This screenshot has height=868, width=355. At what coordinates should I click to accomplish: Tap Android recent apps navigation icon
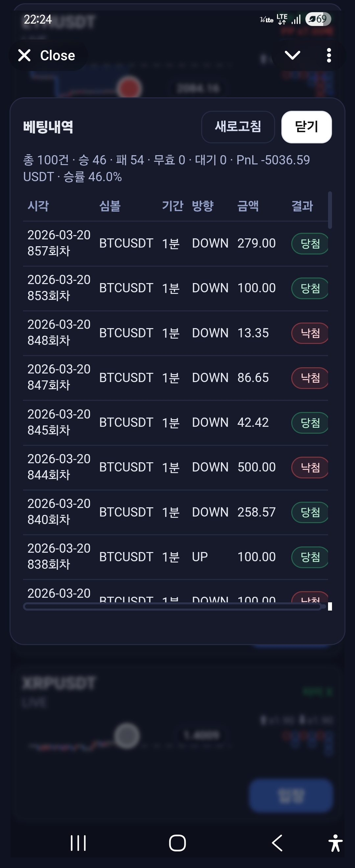coord(78,843)
